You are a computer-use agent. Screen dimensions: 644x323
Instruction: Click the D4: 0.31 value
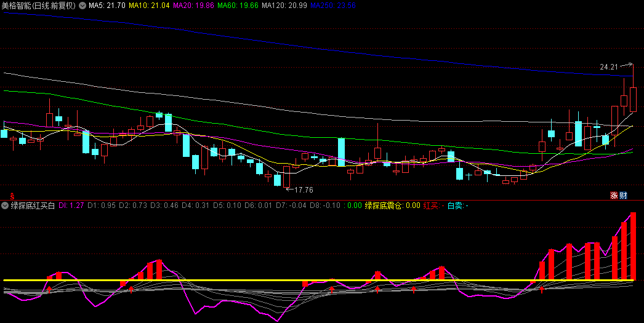coord(196,205)
